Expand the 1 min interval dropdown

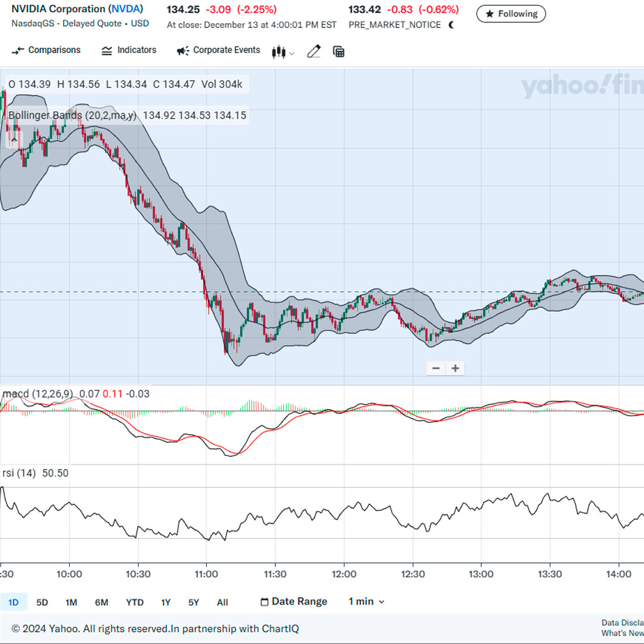click(366, 602)
